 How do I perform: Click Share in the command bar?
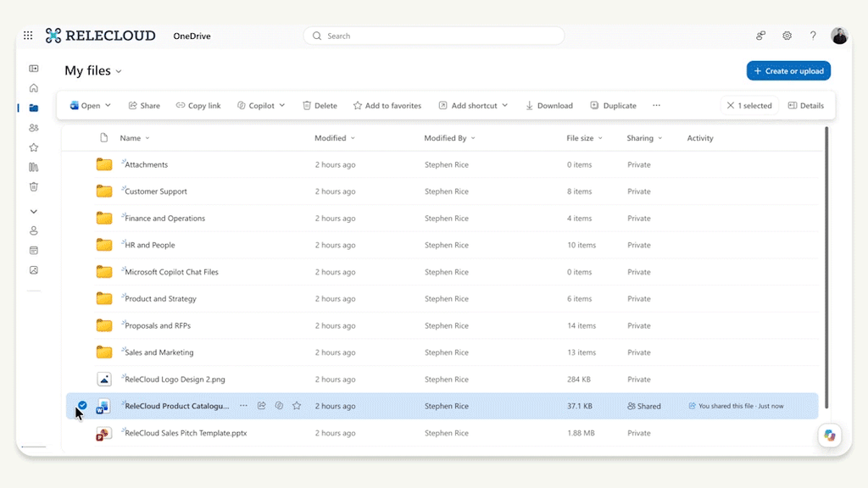(x=144, y=106)
